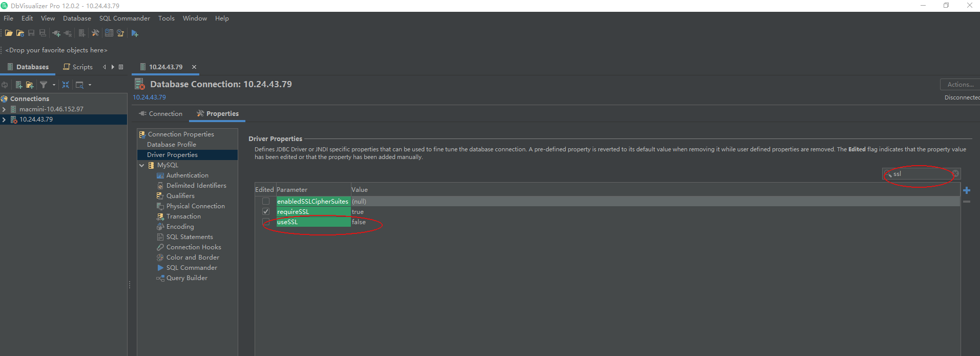
Task: Select Transaction tree item
Action: coord(183,216)
